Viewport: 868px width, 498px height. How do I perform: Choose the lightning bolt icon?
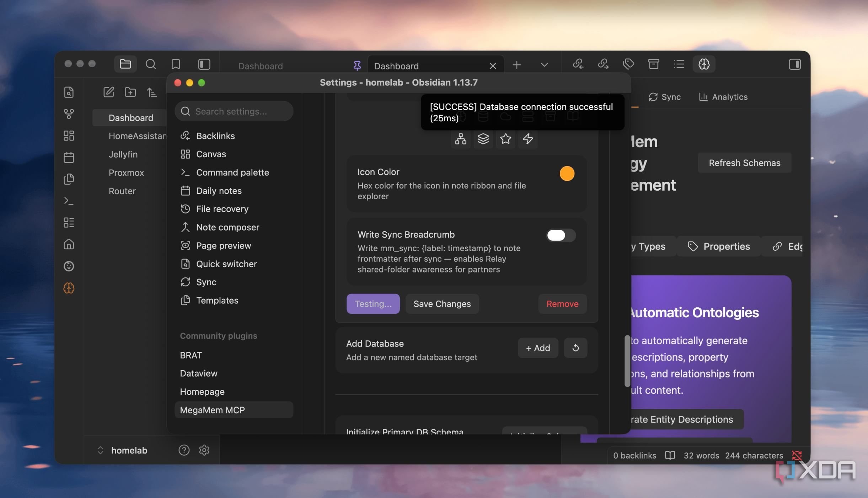528,139
